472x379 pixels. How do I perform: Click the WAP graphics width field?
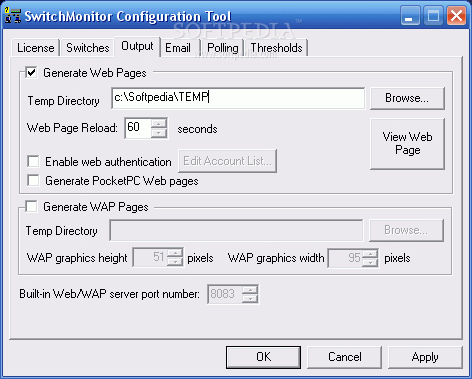pyautogui.click(x=345, y=257)
